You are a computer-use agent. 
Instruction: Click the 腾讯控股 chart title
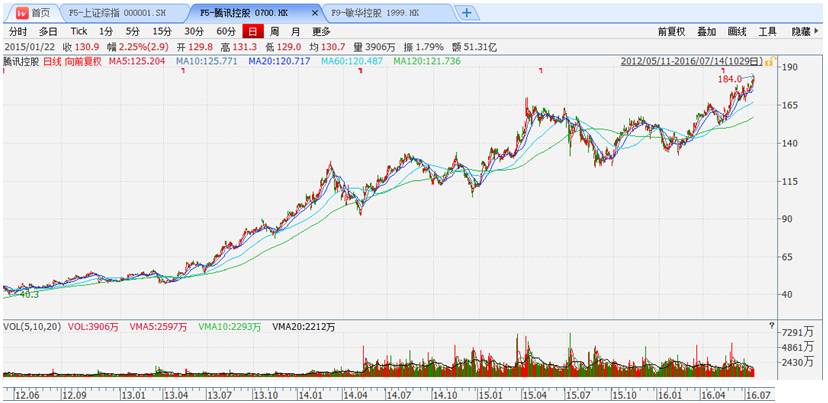coord(21,61)
